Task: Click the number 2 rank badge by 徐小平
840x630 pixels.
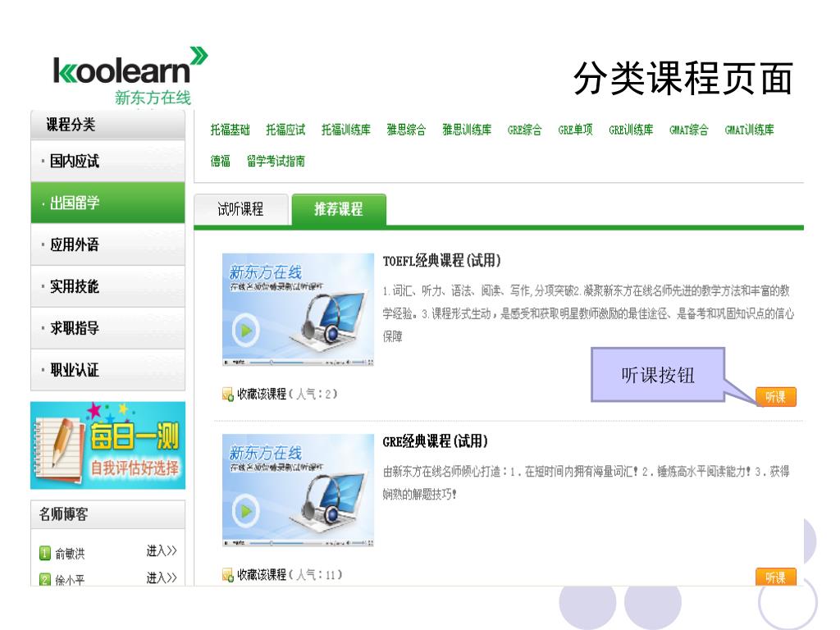Action: click(x=45, y=580)
